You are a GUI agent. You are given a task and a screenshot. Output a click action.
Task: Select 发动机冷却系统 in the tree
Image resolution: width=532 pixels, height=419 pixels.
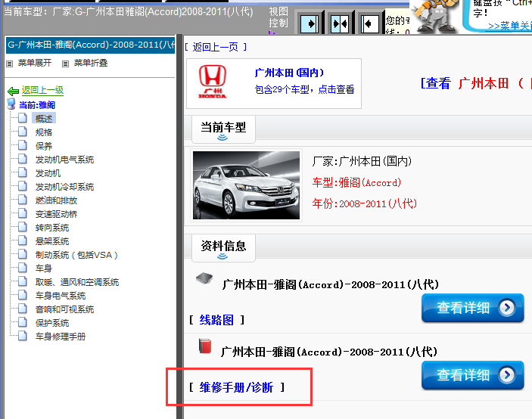pyautogui.click(x=64, y=187)
